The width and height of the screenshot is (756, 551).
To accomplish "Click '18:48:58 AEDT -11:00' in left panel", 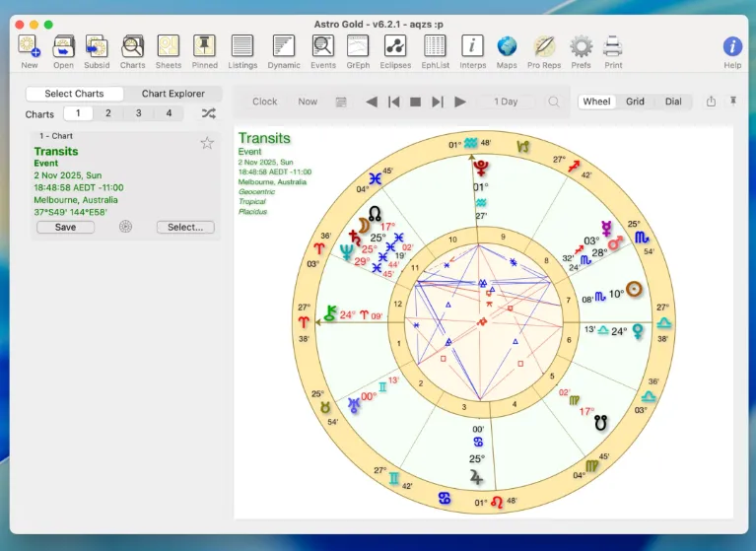I will click(x=79, y=187).
